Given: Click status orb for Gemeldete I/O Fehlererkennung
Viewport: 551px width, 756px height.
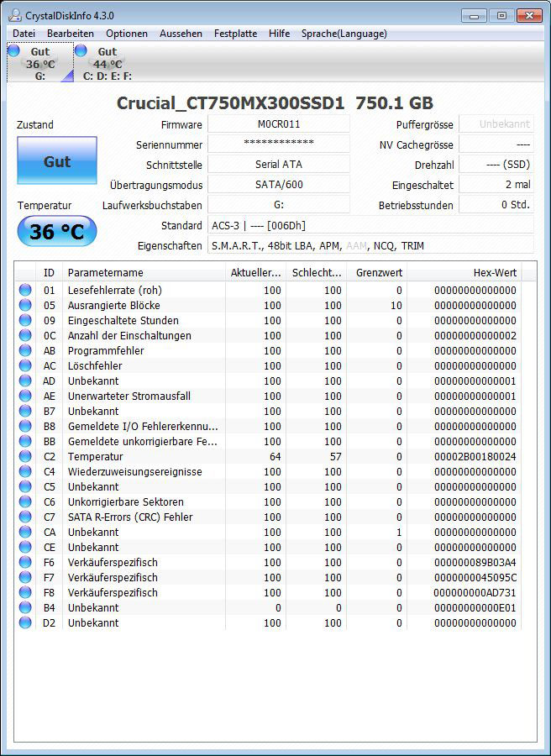Looking at the screenshot, I should click(x=25, y=426).
